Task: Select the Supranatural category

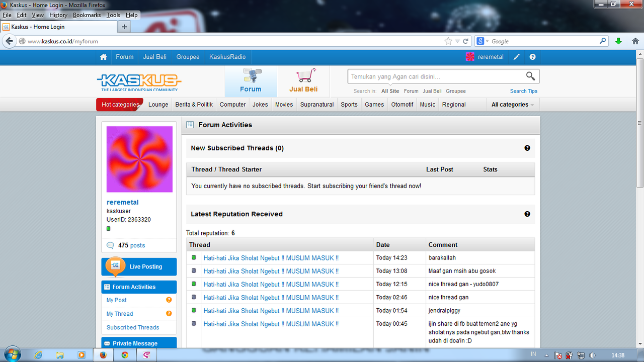Action: tap(317, 105)
